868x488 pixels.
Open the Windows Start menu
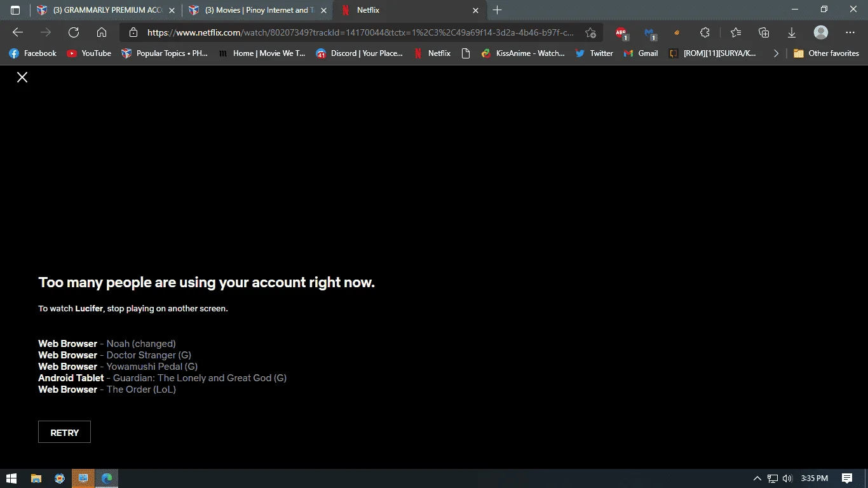[11, 478]
